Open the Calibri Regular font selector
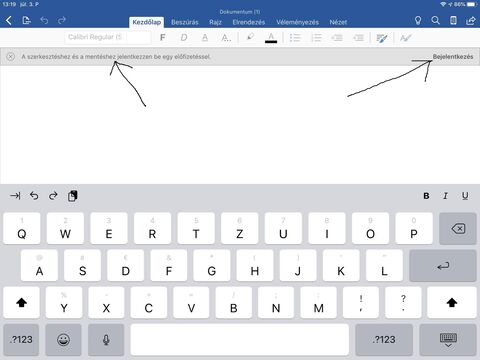The width and height of the screenshot is (480, 360). (107, 37)
